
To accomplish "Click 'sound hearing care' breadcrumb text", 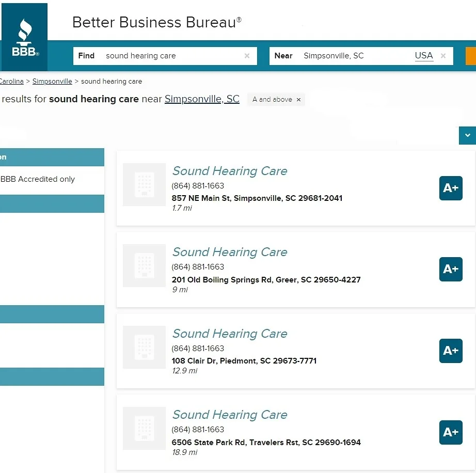I will coord(112,82).
